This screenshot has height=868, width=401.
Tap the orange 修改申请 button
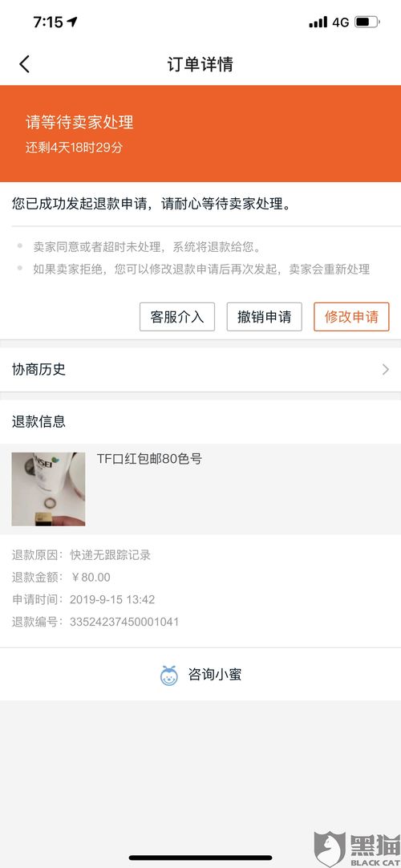351,317
